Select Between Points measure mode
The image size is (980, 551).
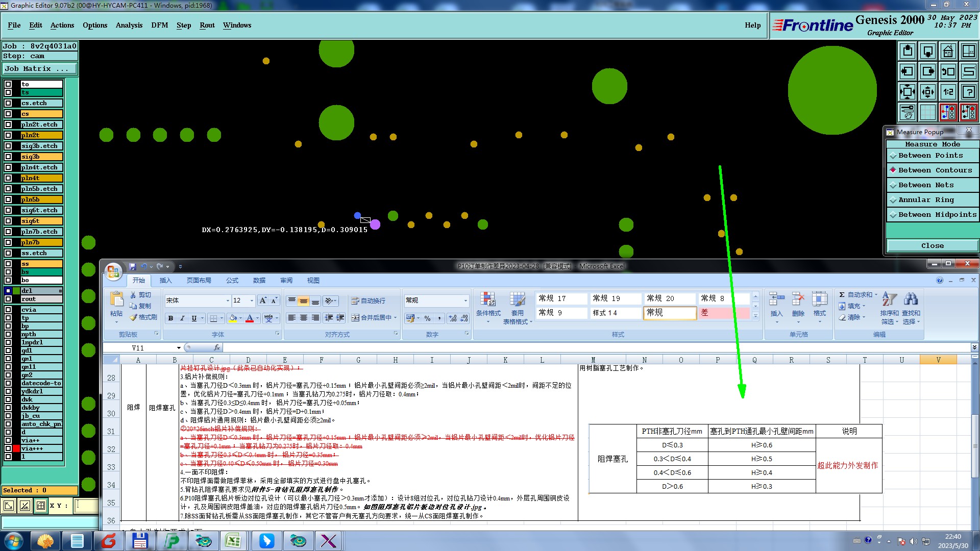click(932, 156)
